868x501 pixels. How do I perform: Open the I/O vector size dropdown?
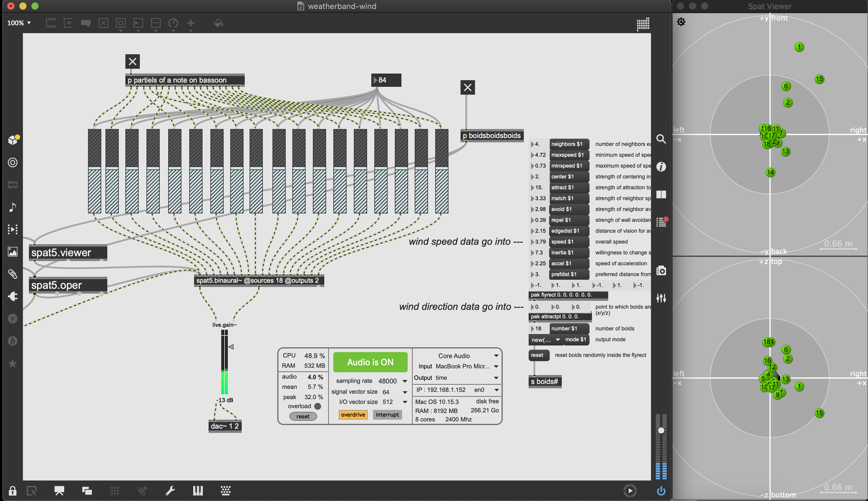[395, 402]
